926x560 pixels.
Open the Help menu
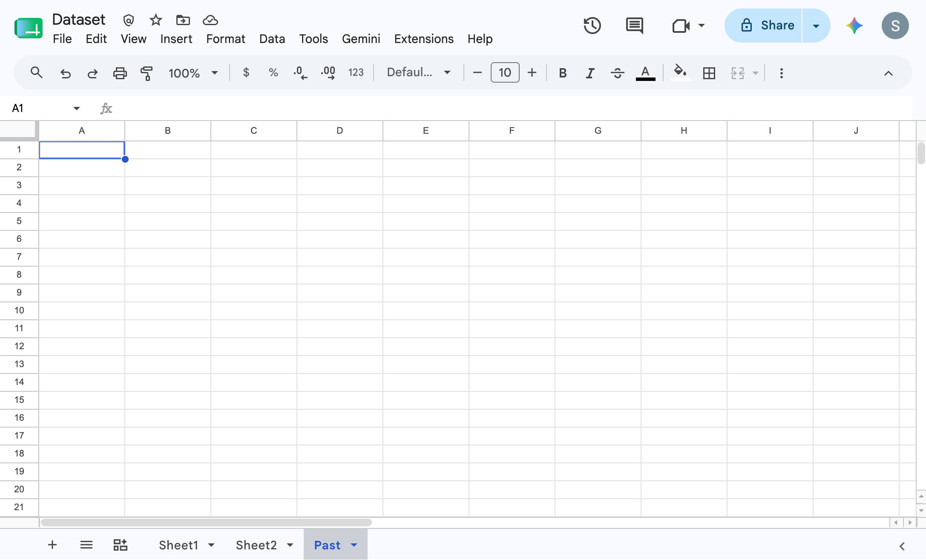[x=480, y=39]
